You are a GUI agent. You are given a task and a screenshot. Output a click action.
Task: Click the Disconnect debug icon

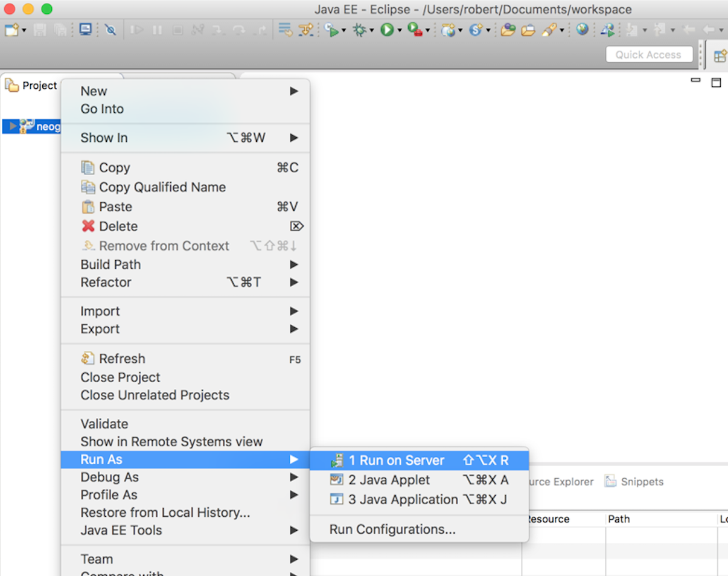tap(197, 30)
